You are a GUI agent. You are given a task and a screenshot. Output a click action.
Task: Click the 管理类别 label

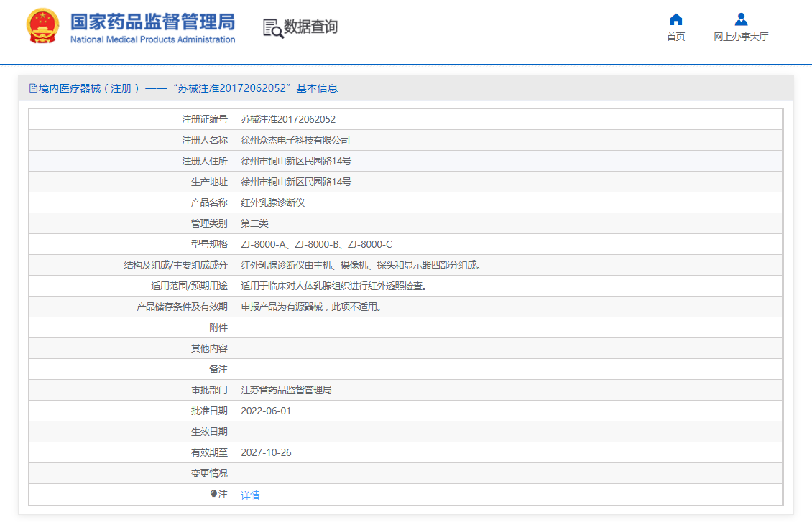coord(209,223)
